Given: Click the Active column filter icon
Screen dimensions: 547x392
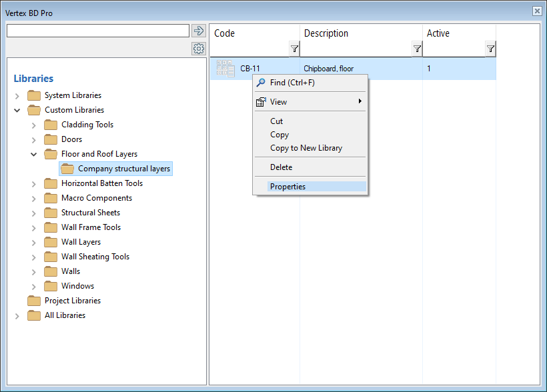Looking at the screenshot, I should [490, 49].
